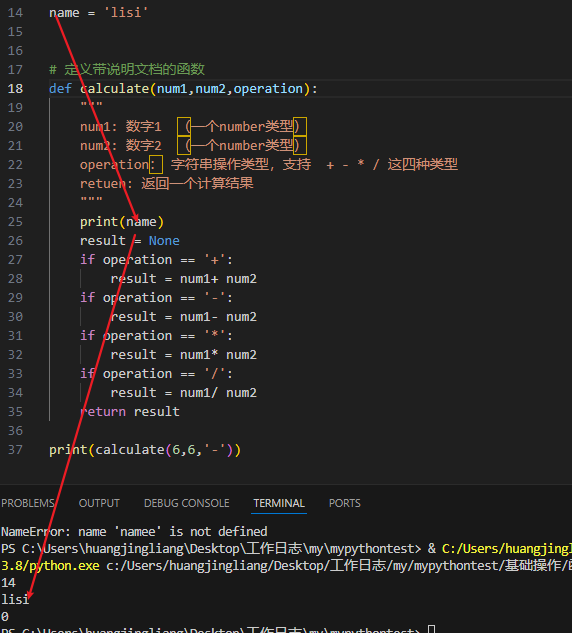Click the green comment text on line 17

[127, 69]
